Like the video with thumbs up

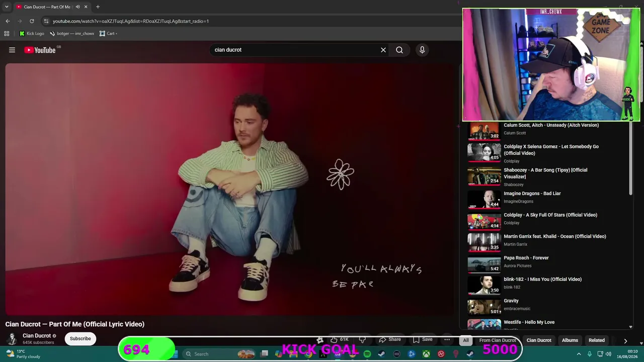(x=339, y=339)
